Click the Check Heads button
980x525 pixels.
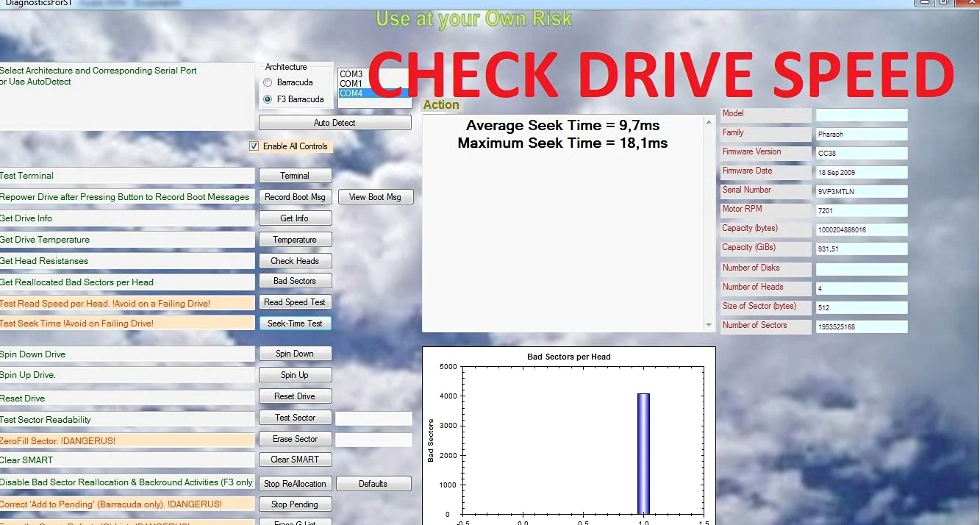pos(295,261)
